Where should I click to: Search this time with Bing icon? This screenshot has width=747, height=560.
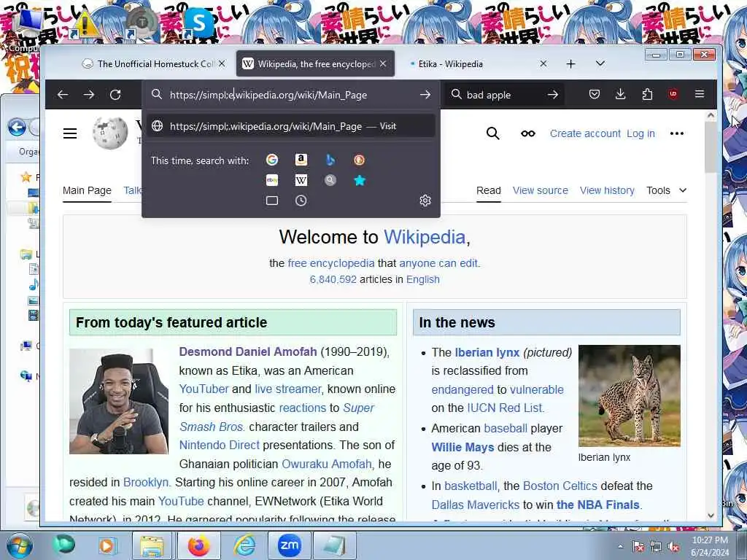pyautogui.click(x=330, y=160)
